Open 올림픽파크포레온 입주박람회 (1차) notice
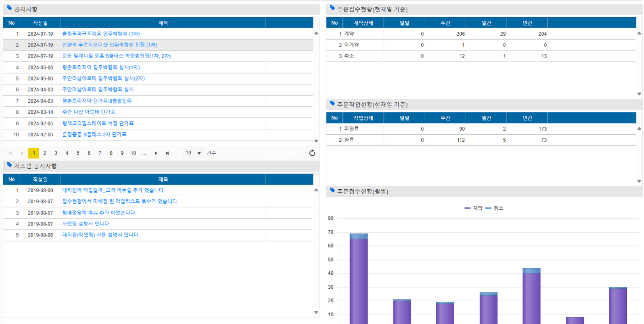Image resolution: width=644 pixels, height=324 pixels. (101, 34)
